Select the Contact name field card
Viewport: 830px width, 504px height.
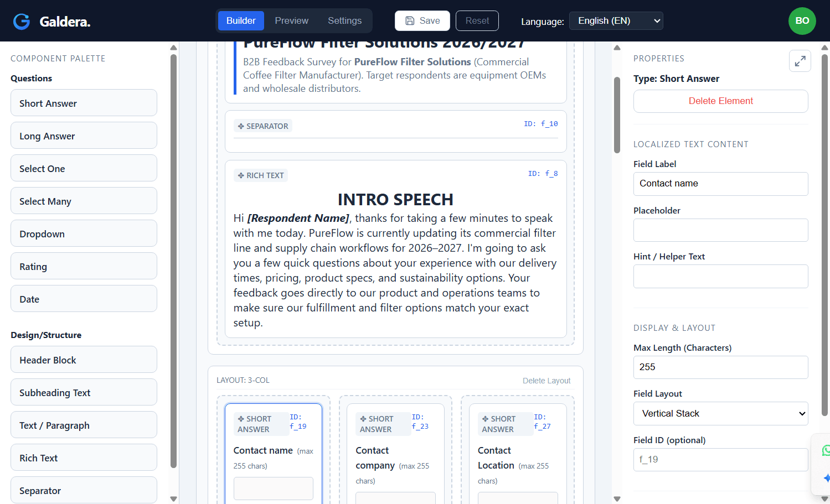(273, 454)
